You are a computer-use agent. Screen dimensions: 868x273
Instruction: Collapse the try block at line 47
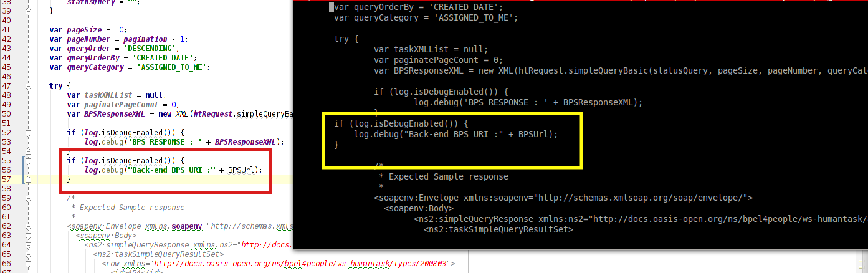[28, 86]
